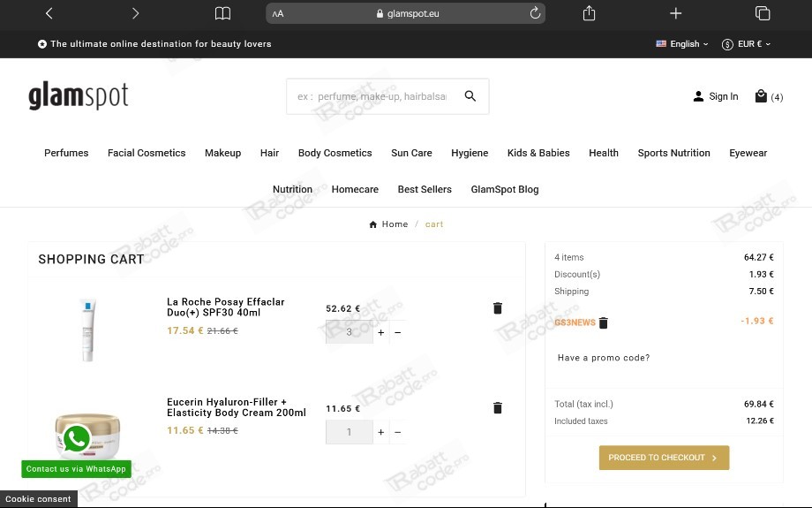Go forward with Safari's forward arrow
The height and width of the screenshot is (508, 812).
coord(135,13)
